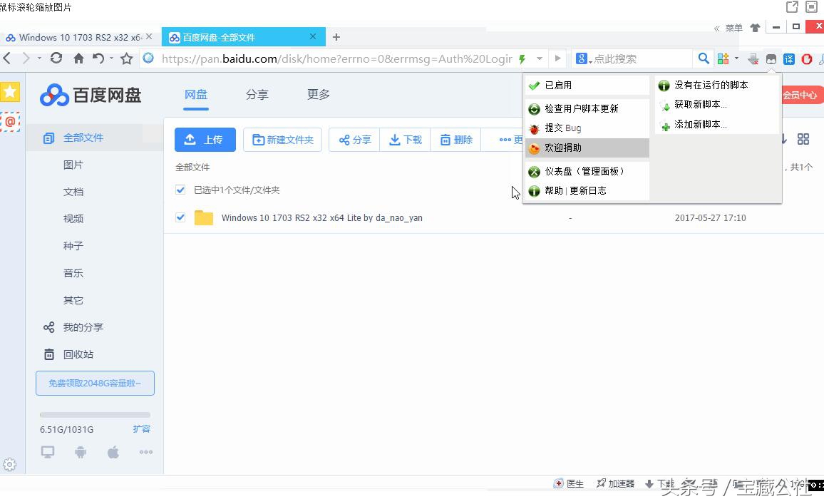Select 仪表盘（管理面板）menu entry
The width and height of the screenshot is (824, 504).
tap(584, 171)
